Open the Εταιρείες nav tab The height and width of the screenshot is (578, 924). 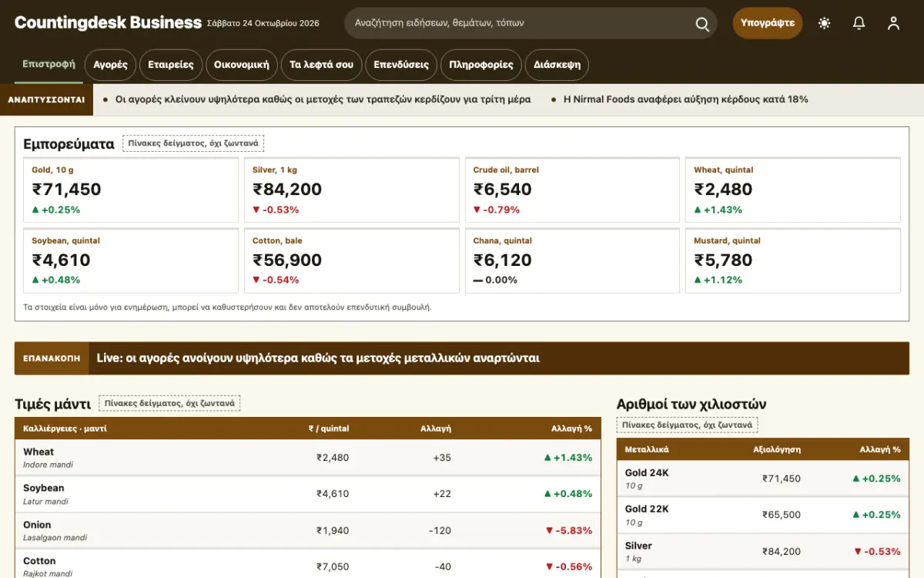(x=171, y=65)
